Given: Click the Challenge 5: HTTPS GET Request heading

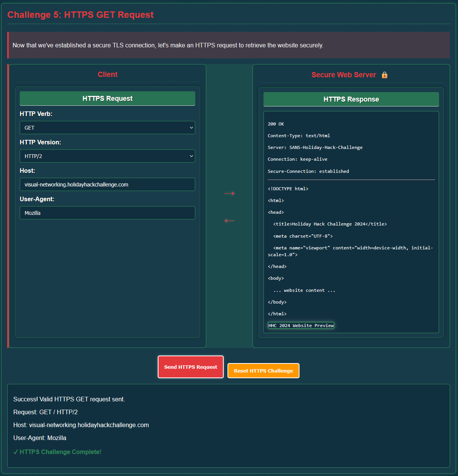Looking at the screenshot, I should (x=80, y=14).
